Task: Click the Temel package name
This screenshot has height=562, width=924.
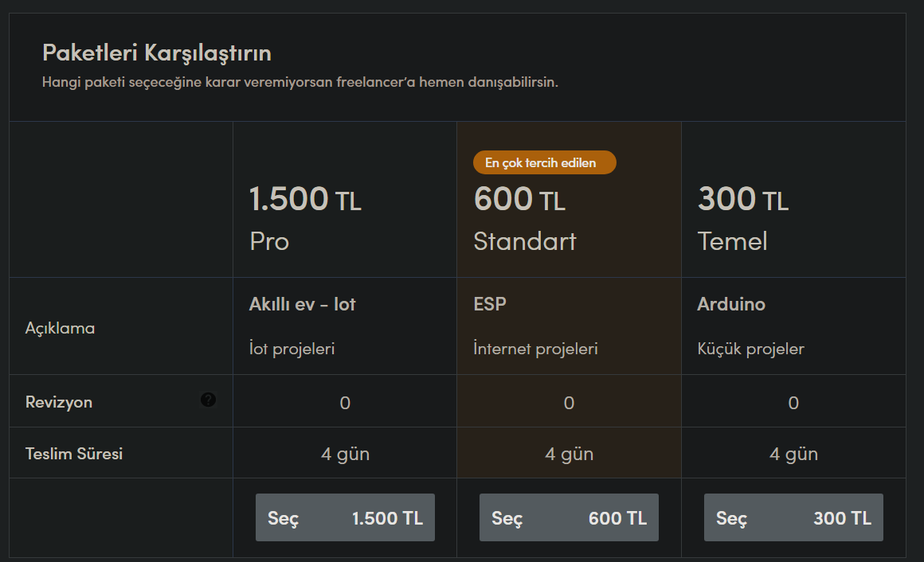Action: [x=732, y=241]
